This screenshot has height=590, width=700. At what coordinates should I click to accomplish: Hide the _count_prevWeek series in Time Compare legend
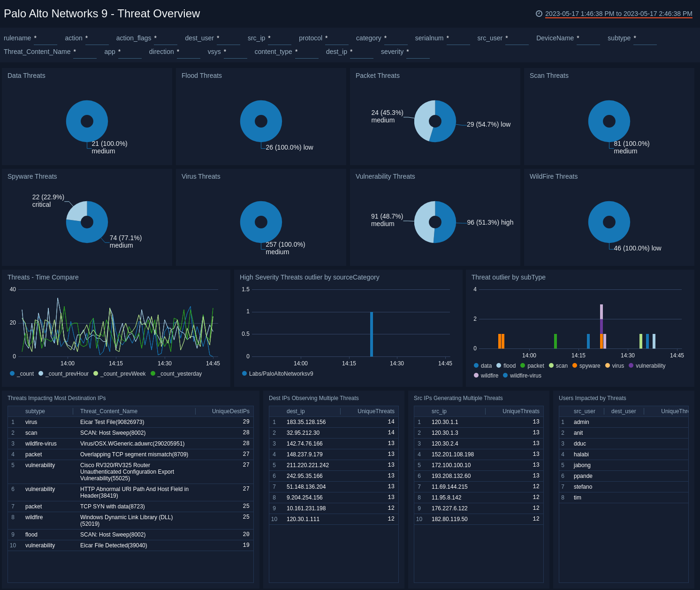point(120,373)
